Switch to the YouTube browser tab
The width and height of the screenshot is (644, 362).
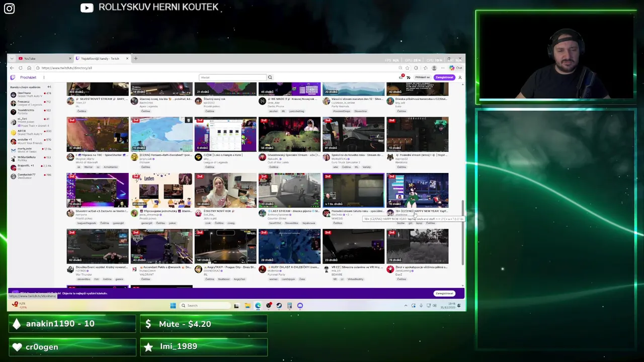44,58
